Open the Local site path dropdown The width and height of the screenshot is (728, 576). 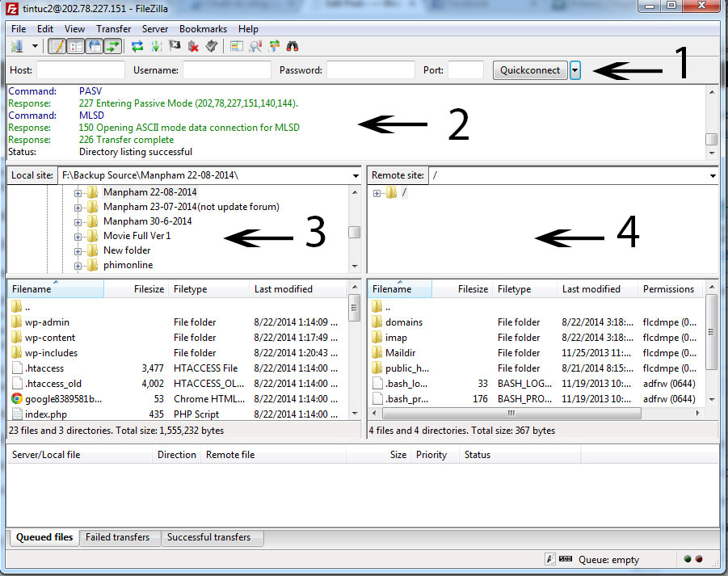[356, 175]
